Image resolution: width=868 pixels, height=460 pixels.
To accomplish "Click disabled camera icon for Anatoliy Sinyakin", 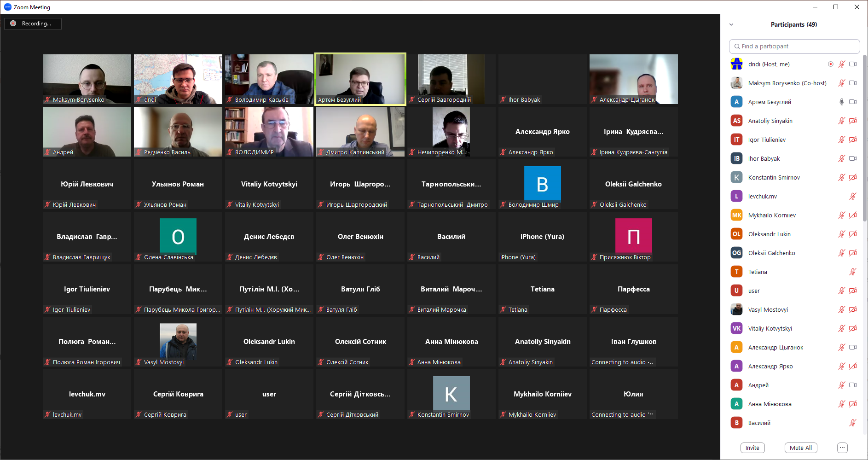I will tap(853, 121).
